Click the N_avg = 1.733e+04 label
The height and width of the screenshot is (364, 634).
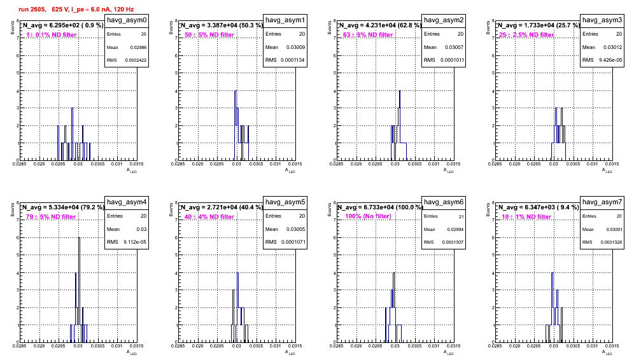539,25
